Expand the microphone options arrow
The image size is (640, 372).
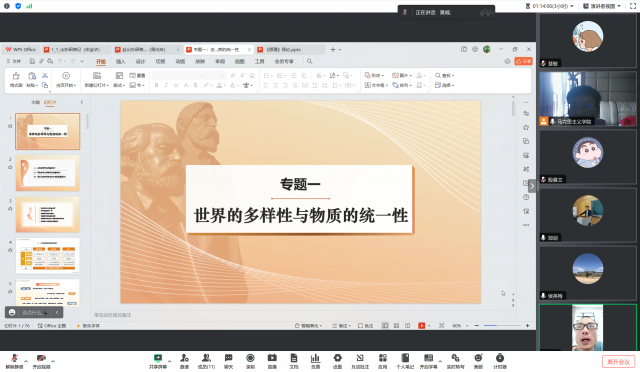pyautogui.click(x=26, y=361)
